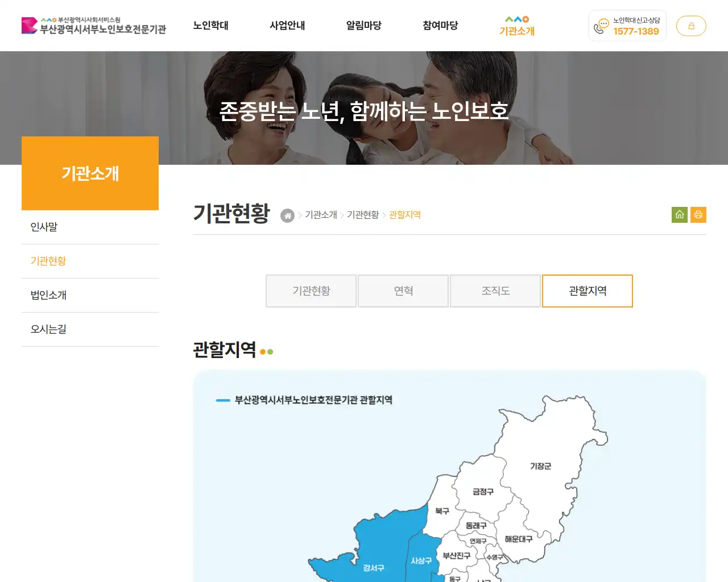This screenshot has width=728, height=582.
Task: Open the 노인학대 menu in top navigation
Action: (x=212, y=26)
